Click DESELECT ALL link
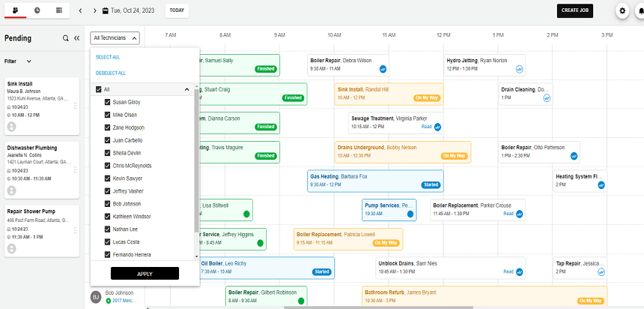This screenshot has width=644, height=309. coord(111,73)
